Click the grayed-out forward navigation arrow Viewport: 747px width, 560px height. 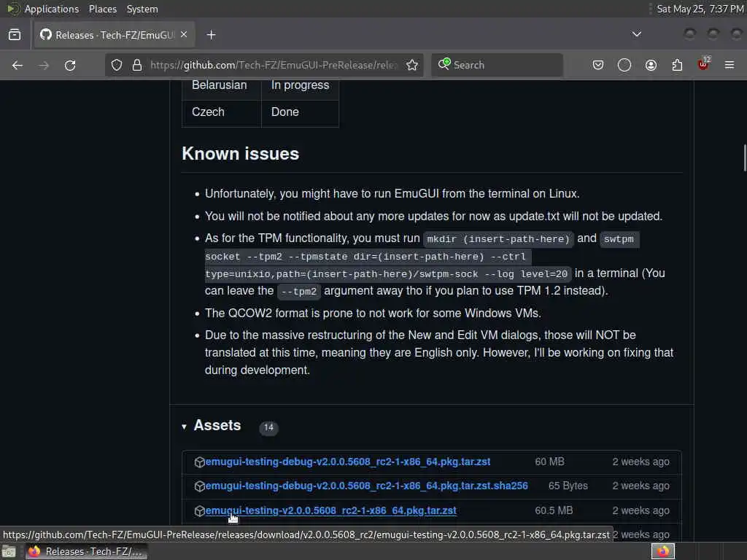pyautogui.click(x=44, y=65)
